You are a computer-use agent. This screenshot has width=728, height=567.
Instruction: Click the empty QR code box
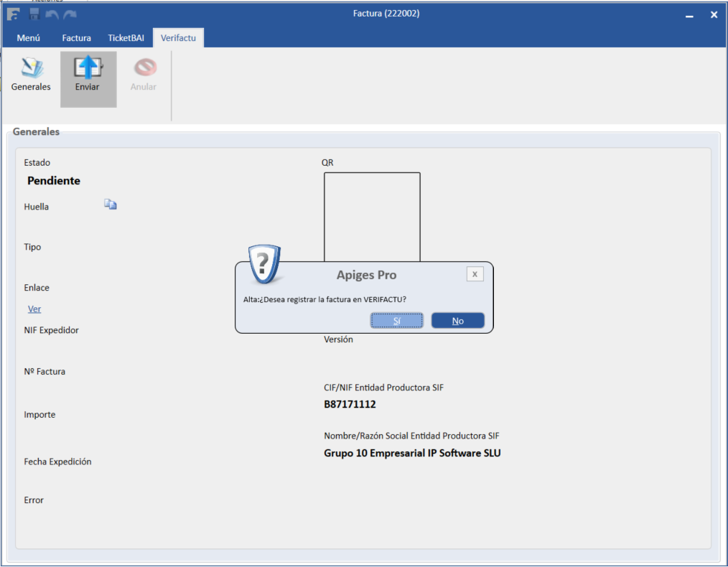372,217
